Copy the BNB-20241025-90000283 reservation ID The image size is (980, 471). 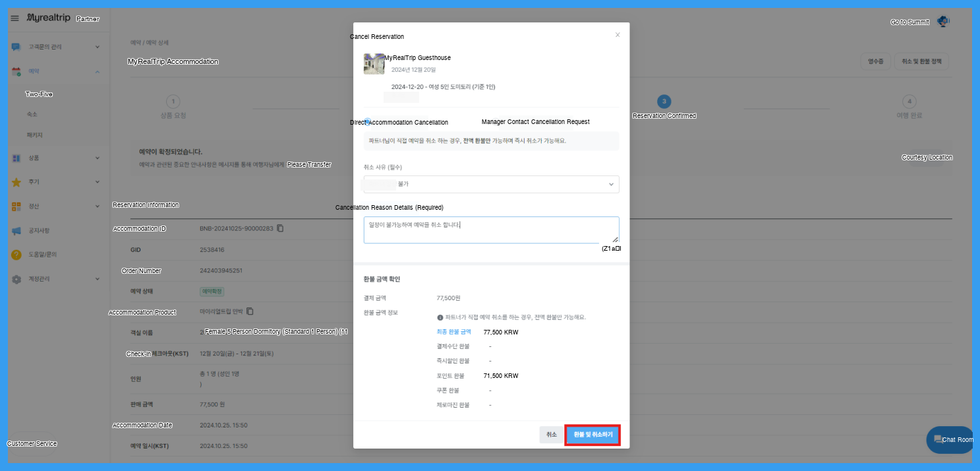click(x=280, y=228)
